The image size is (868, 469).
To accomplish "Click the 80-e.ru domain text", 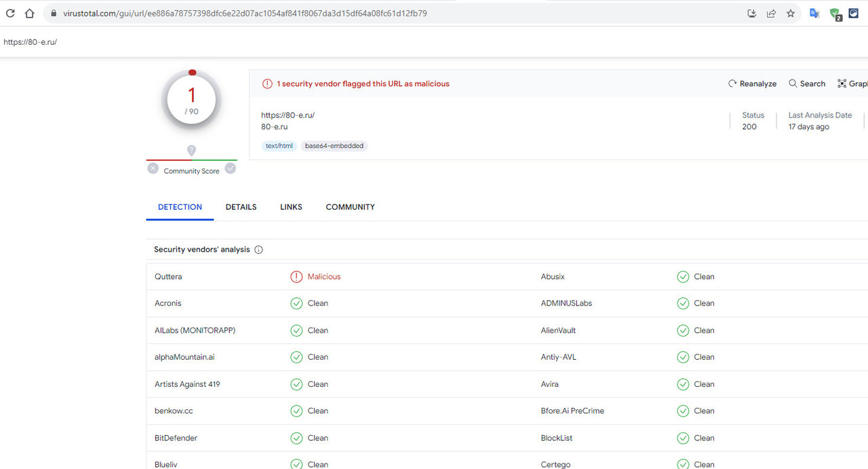I will tap(275, 127).
